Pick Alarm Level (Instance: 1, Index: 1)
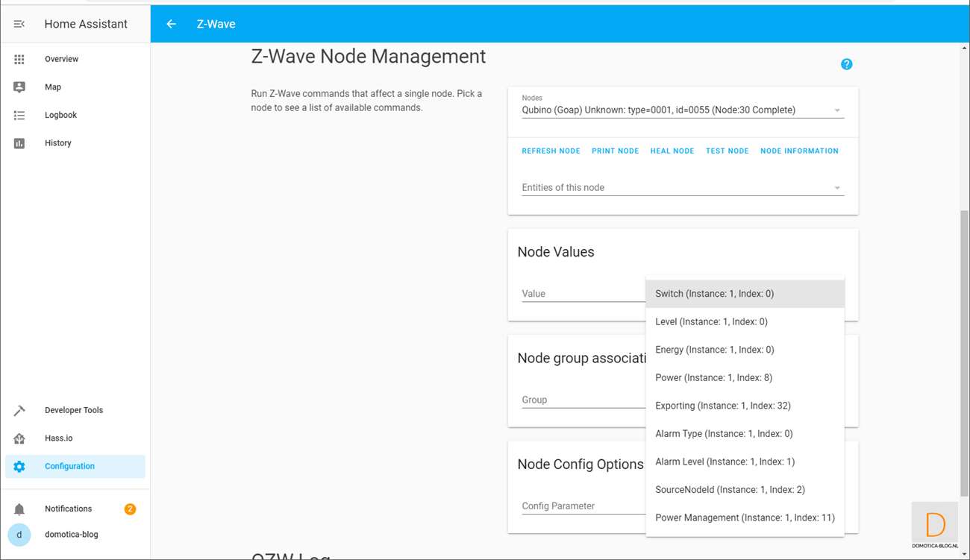970x560 pixels. [725, 462]
